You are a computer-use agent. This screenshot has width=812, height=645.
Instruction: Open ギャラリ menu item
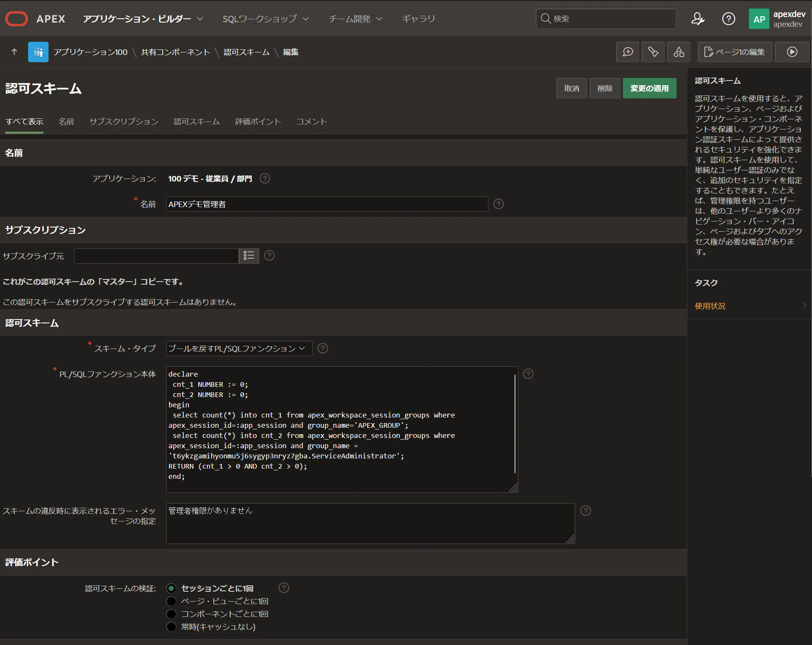click(418, 19)
